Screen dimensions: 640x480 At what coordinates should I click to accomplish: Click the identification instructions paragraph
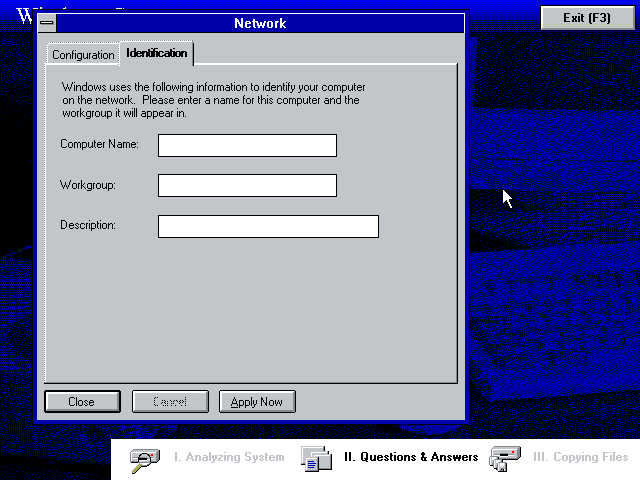[213, 100]
